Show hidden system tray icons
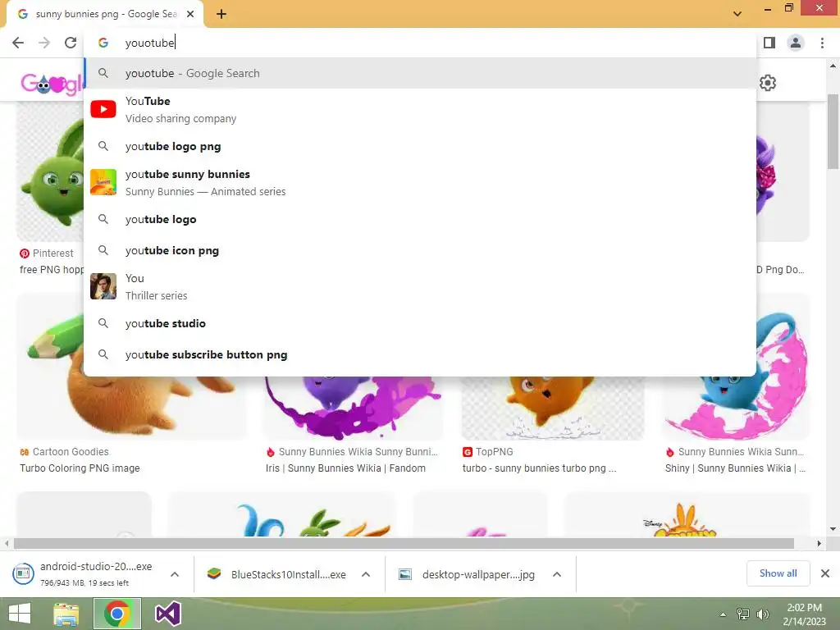 [x=723, y=614]
